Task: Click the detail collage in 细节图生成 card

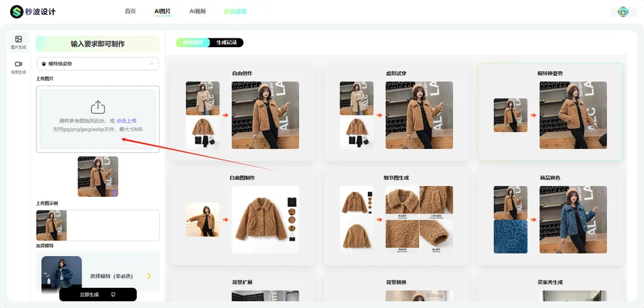Action: (x=419, y=220)
